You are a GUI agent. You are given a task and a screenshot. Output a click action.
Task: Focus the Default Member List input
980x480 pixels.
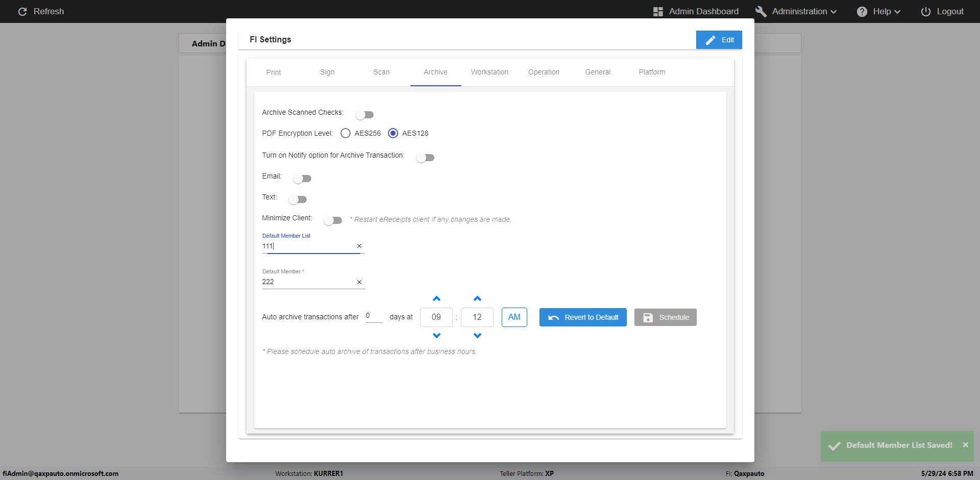[308, 246]
